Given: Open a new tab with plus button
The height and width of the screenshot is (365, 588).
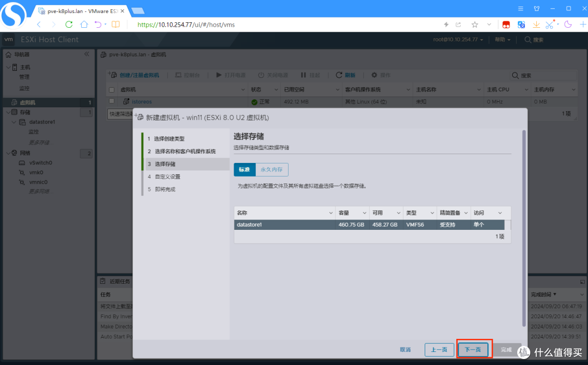Looking at the screenshot, I should coord(583,25).
